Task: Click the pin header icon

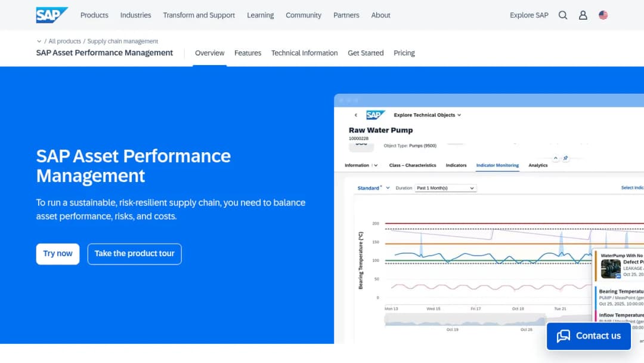Action: click(565, 158)
